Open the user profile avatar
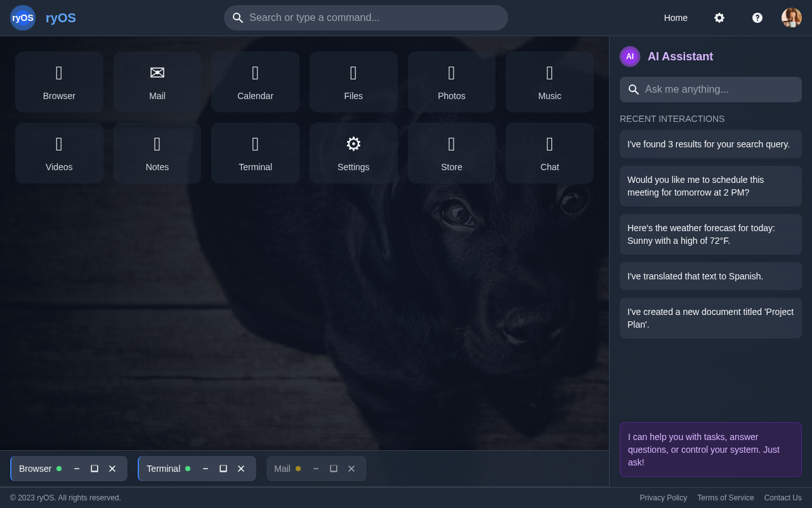 tap(791, 18)
